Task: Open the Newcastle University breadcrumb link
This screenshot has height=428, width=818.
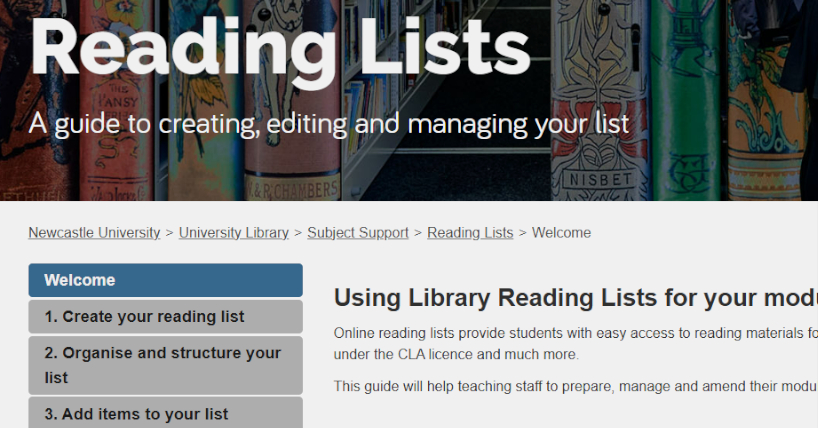Action: tap(94, 233)
